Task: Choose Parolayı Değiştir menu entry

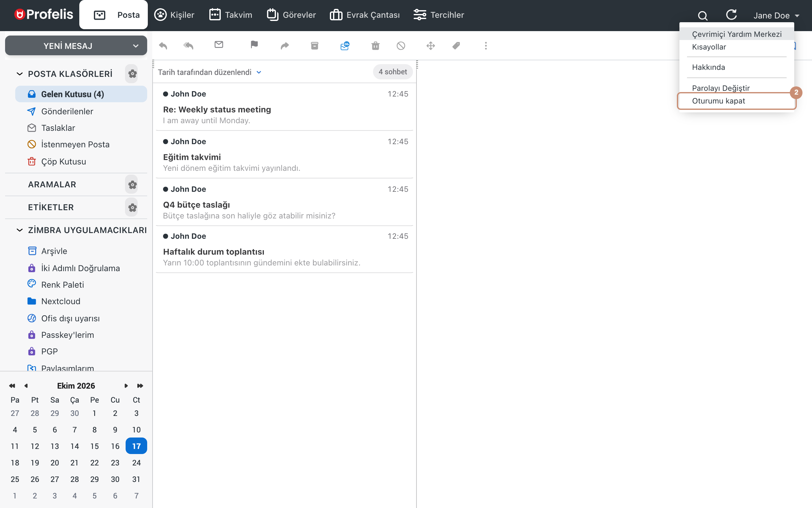Action: point(737,88)
